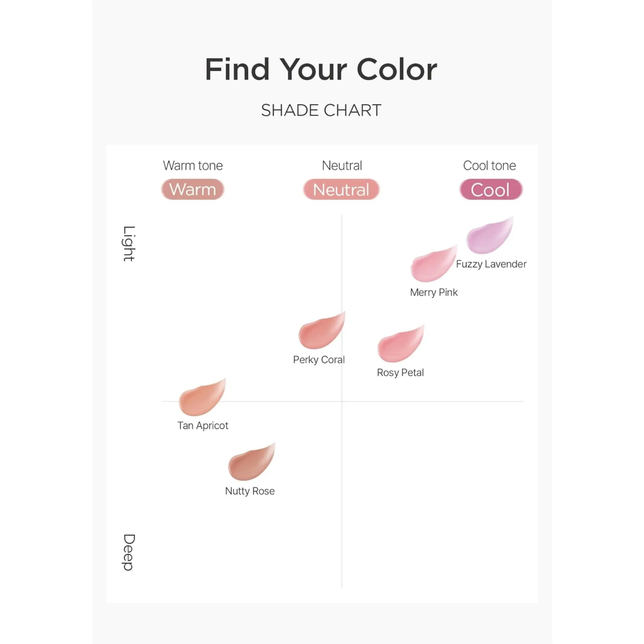
Task: Click the "Warm tone" column label
Action: point(193,166)
